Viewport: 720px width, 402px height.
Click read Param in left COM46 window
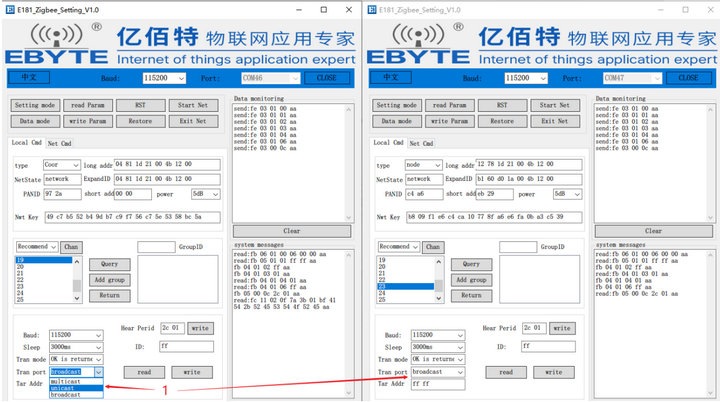[x=88, y=105]
